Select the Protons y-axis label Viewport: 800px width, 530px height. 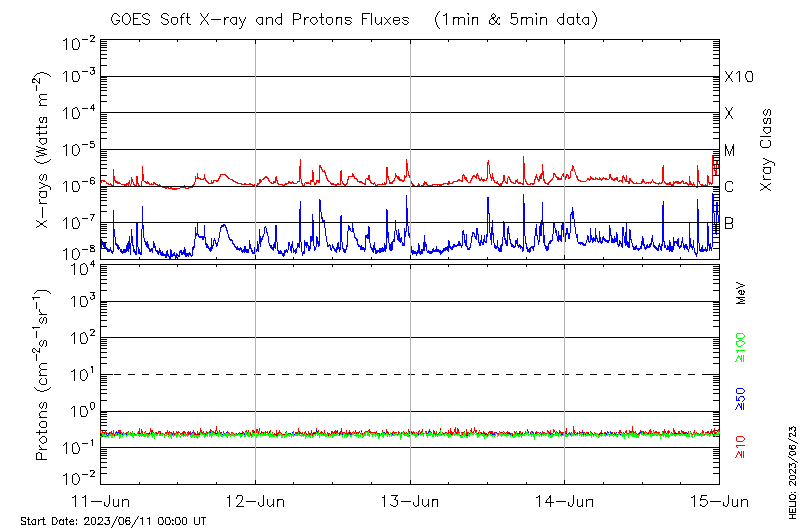pyautogui.click(x=43, y=374)
